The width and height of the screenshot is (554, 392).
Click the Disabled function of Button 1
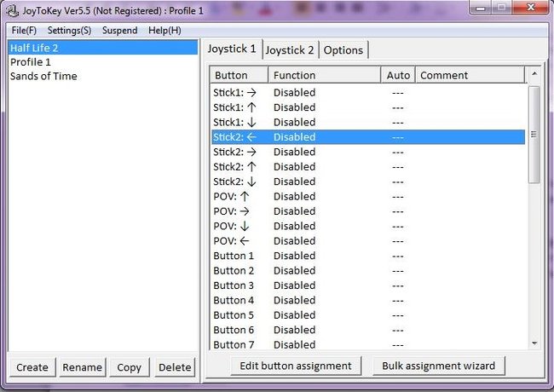[x=294, y=256]
